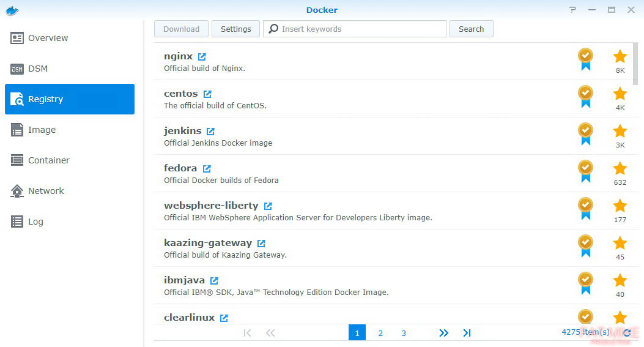
Task: Click the nginx star rating icon
Action: (620, 56)
